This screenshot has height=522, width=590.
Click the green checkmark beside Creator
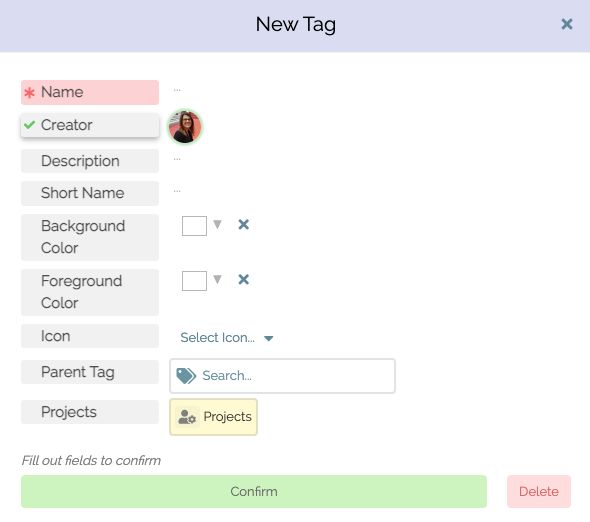click(29, 125)
